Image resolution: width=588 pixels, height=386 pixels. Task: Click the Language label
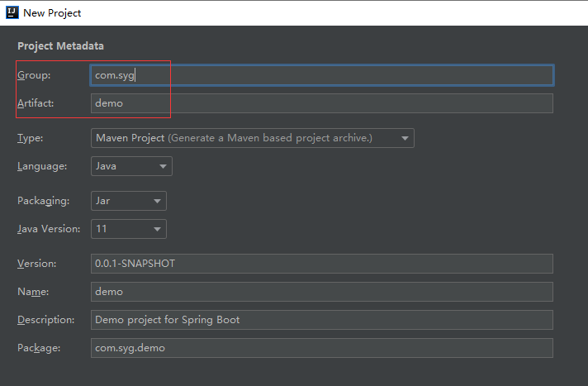(x=42, y=166)
